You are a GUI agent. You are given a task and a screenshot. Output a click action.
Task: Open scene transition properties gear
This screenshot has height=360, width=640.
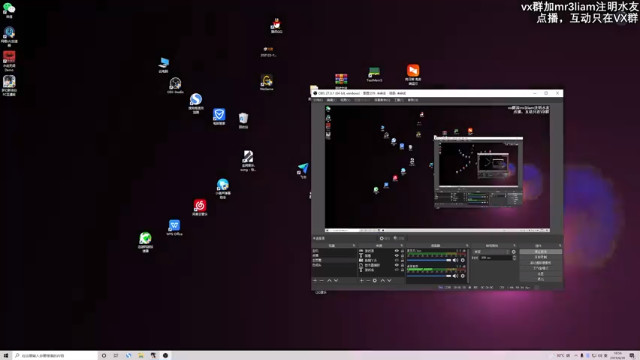point(513,252)
